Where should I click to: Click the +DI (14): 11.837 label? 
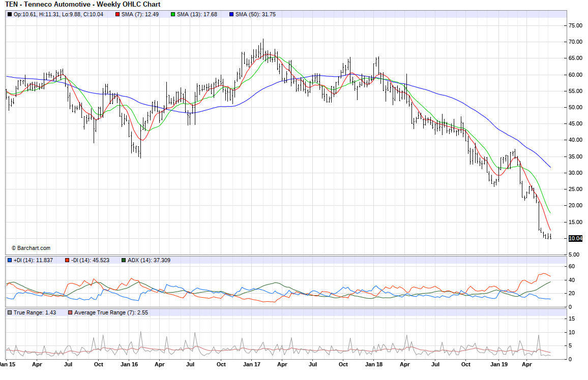(x=34, y=260)
